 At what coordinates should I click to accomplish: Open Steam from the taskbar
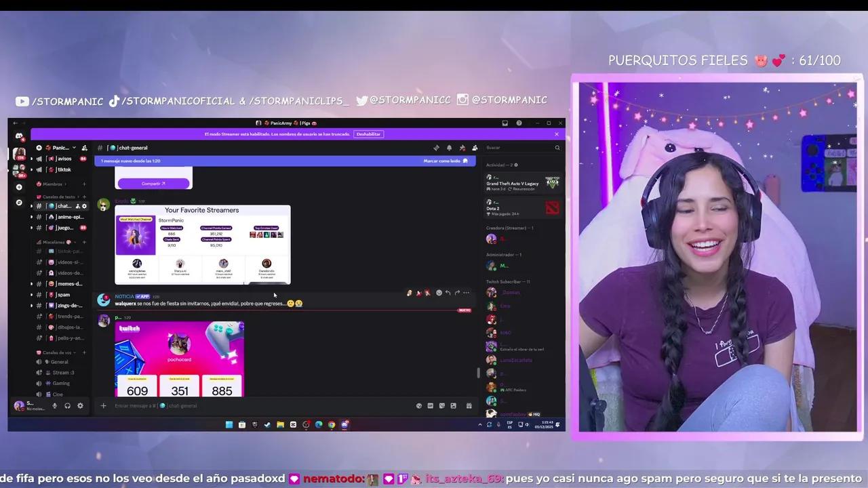pos(267,425)
